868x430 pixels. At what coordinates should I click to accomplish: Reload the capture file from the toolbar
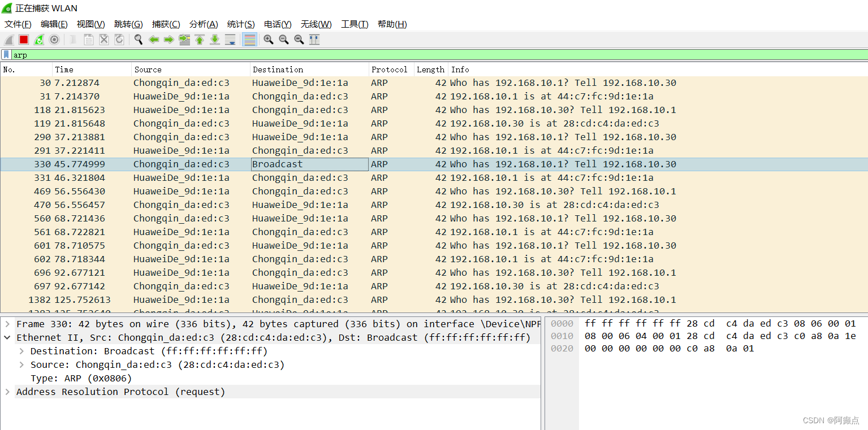[x=119, y=40]
